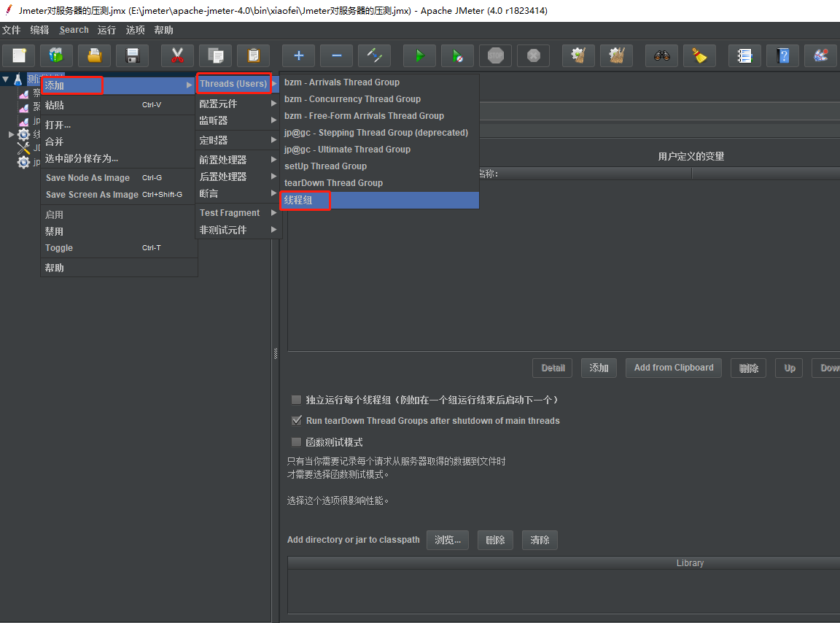840x623 pixels.
Task: Toggle the 函数测试模式 checkbox
Action: (296, 442)
